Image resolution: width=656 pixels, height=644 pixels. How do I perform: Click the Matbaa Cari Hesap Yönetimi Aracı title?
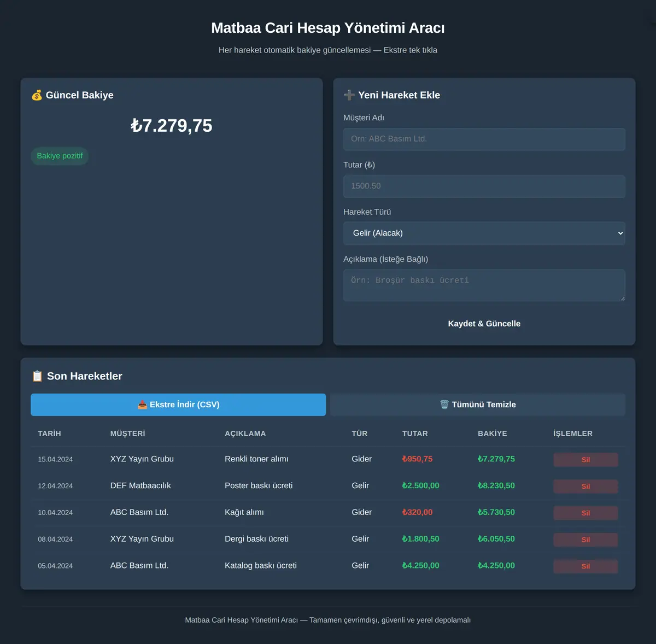click(328, 28)
